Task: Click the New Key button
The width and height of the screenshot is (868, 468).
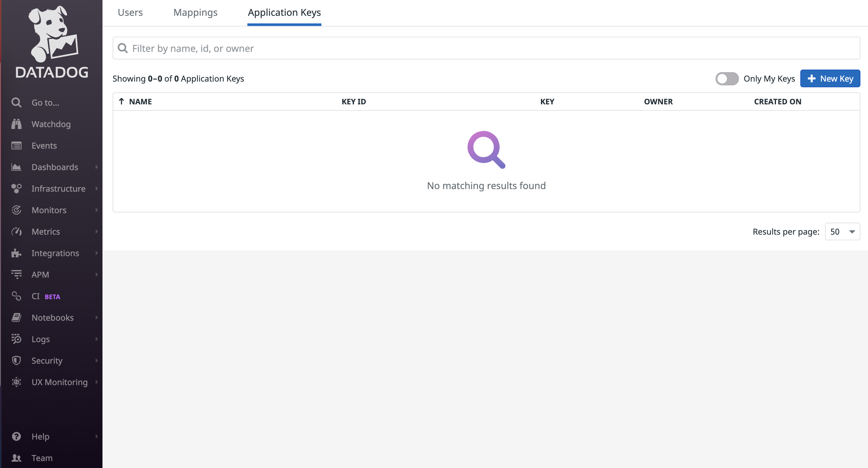Action: point(830,78)
